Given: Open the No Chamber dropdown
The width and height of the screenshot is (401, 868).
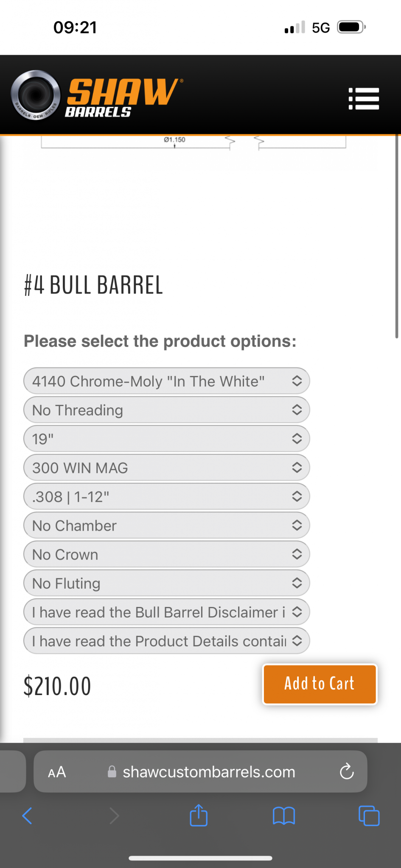Looking at the screenshot, I should tap(167, 526).
